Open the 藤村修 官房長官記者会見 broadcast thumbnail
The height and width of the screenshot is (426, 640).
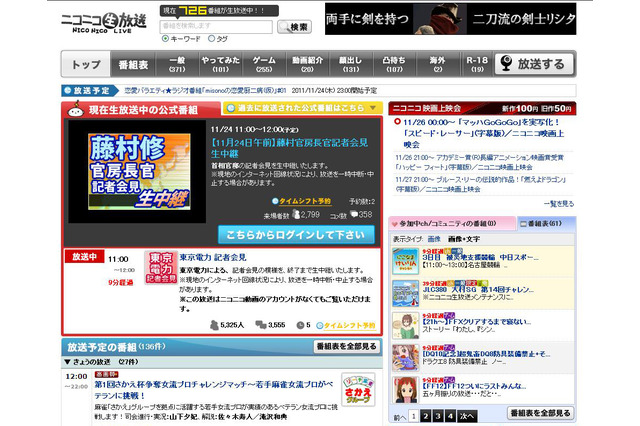137,172
